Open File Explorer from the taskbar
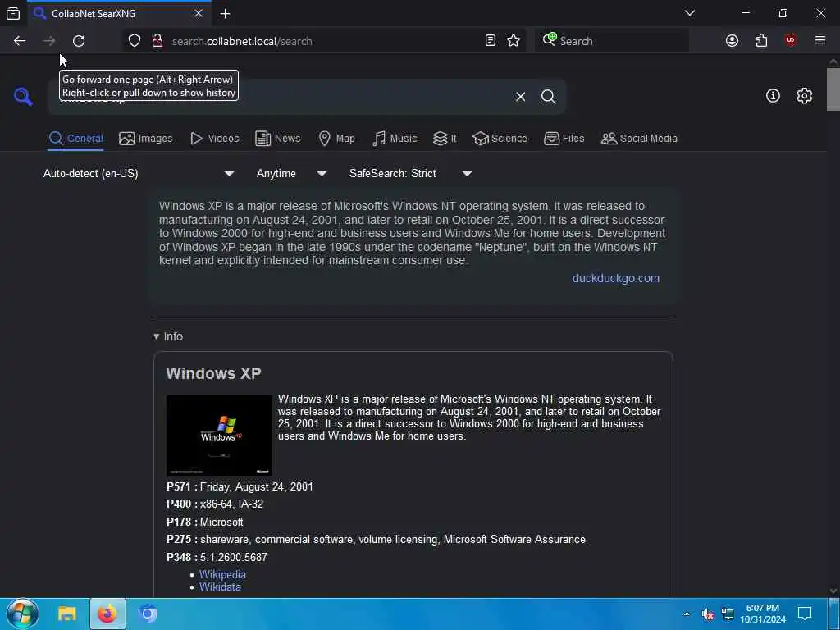Viewport: 840px width, 630px height. tap(67, 614)
